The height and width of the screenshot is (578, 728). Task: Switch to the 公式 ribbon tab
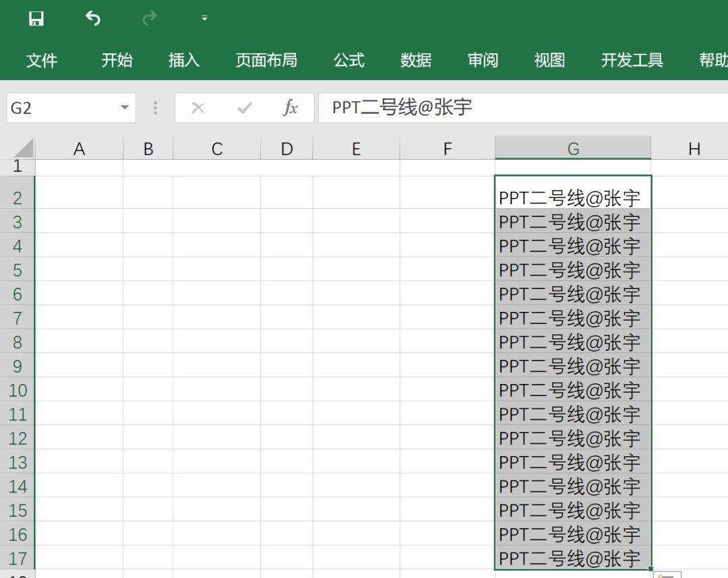pyautogui.click(x=349, y=61)
